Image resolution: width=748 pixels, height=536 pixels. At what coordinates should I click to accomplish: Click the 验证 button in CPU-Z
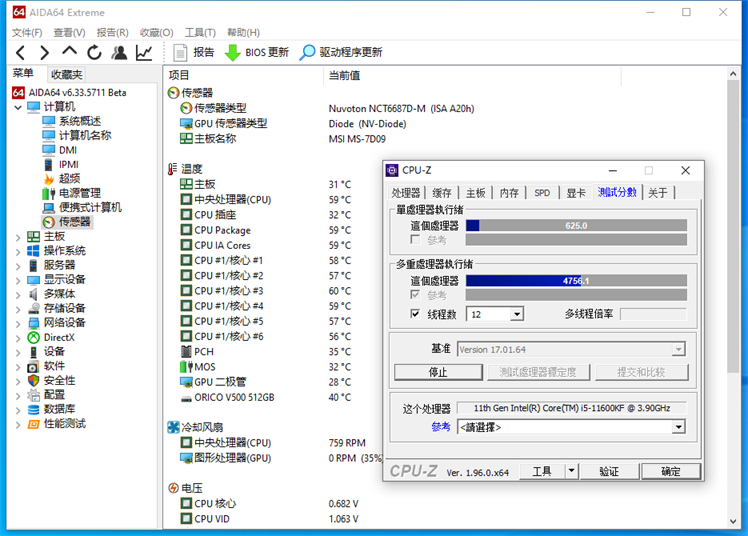click(x=609, y=471)
